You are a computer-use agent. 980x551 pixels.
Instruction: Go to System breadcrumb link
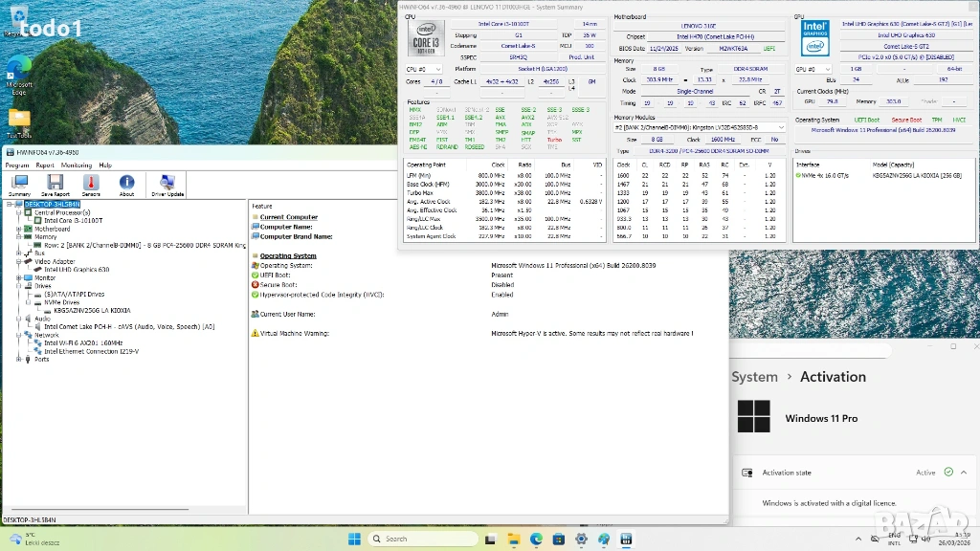(x=754, y=377)
